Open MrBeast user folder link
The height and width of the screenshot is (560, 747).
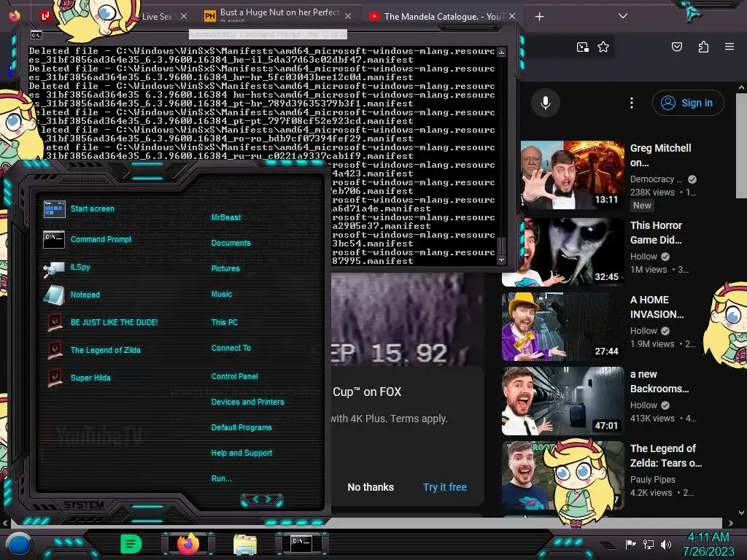226,217
